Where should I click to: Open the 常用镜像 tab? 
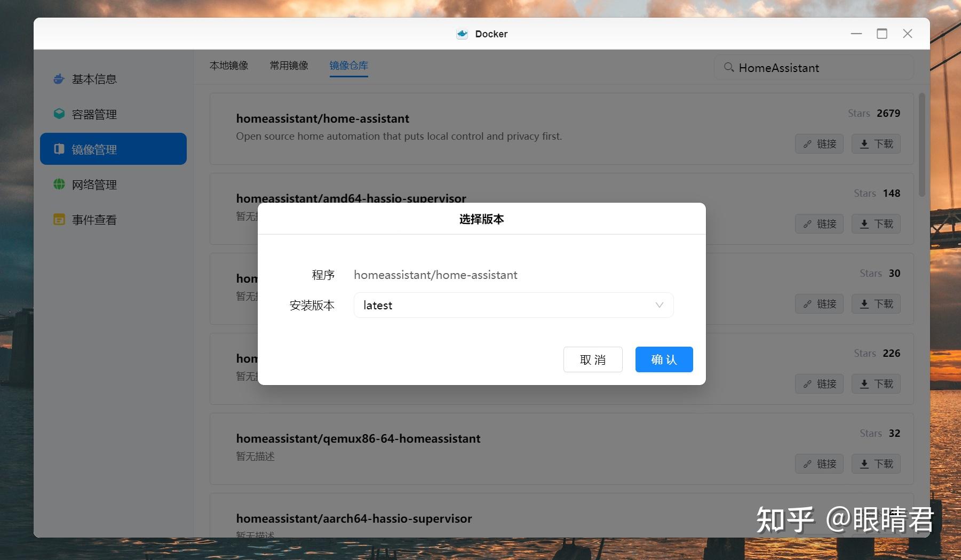pos(289,66)
